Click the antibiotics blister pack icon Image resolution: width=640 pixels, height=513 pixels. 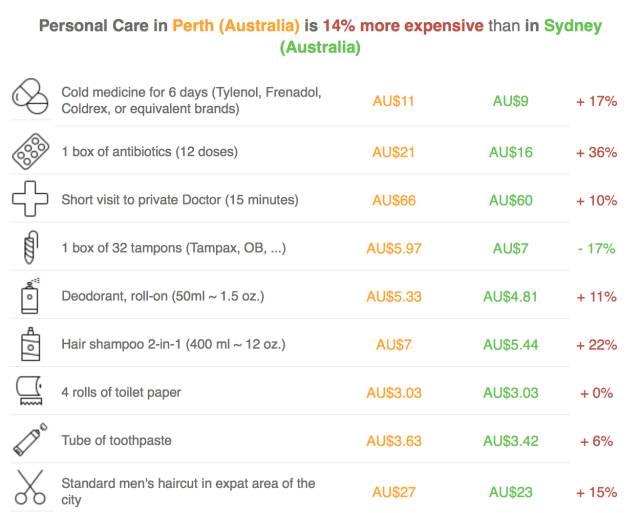tap(30, 152)
